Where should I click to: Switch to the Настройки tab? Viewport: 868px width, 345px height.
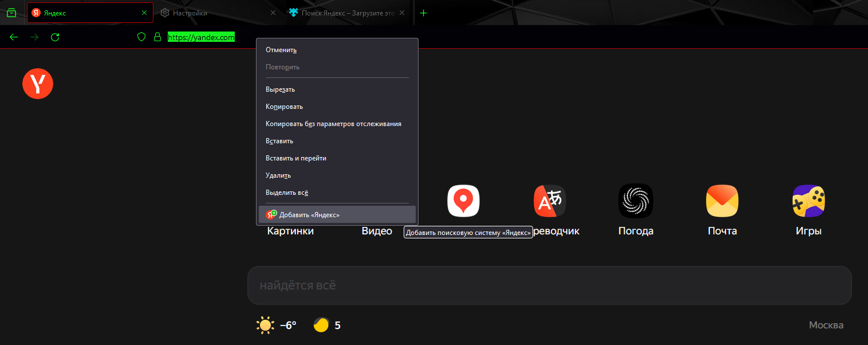(x=219, y=13)
